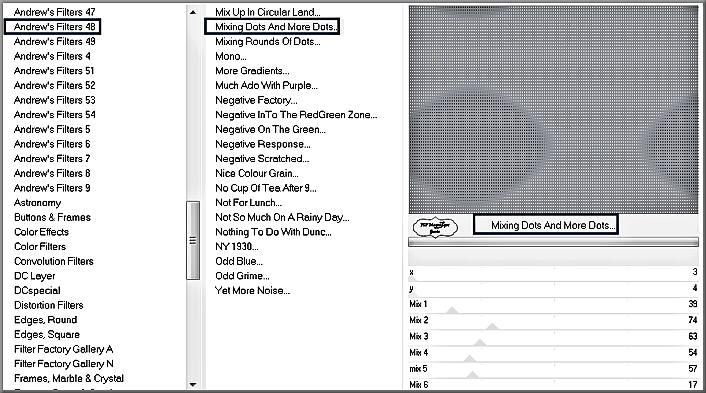Viewport: 706px width, 393px height.
Task: Click the scroll up arrow in category list
Action: (x=193, y=12)
